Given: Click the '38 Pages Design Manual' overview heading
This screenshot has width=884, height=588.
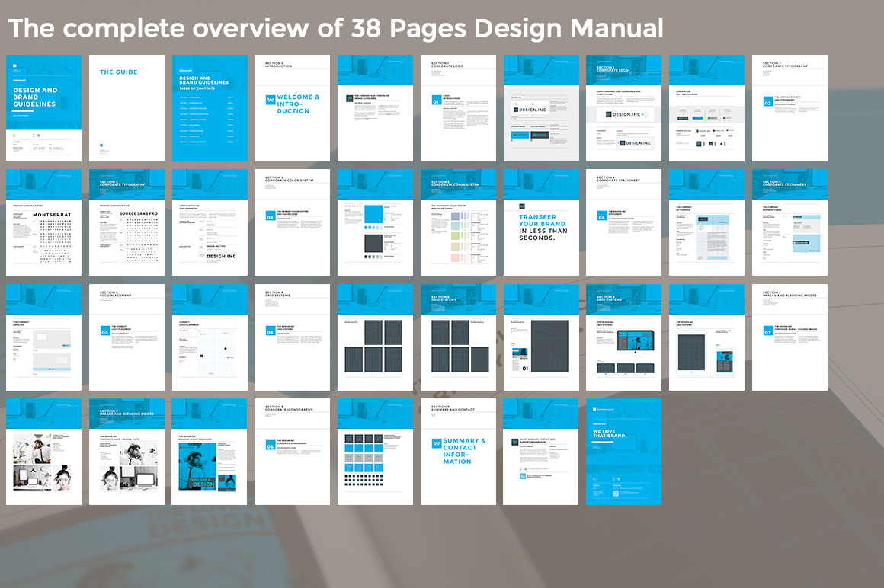Looking at the screenshot, I should (x=335, y=28).
